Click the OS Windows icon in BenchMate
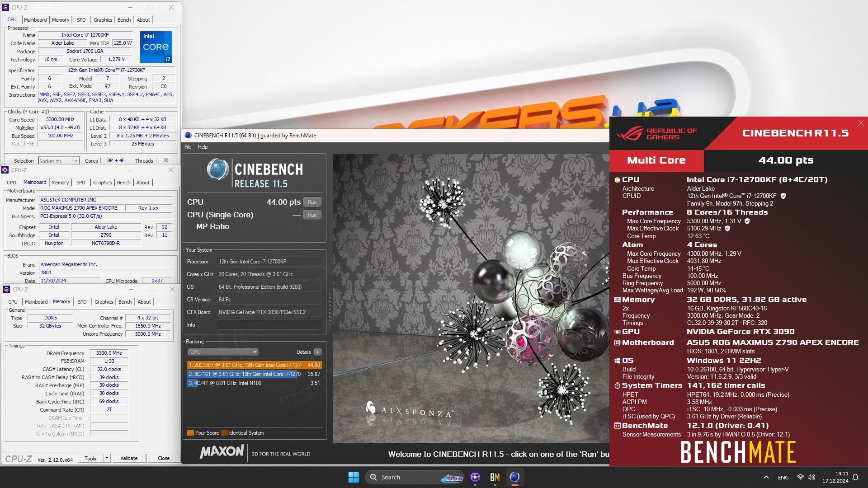868x488 pixels. pyautogui.click(x=617, y=361)
